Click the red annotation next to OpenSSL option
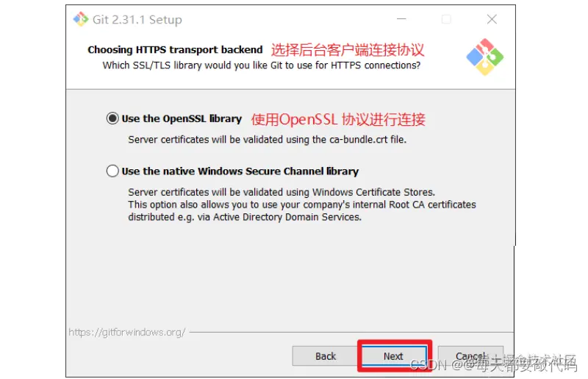 pos(338,119)
